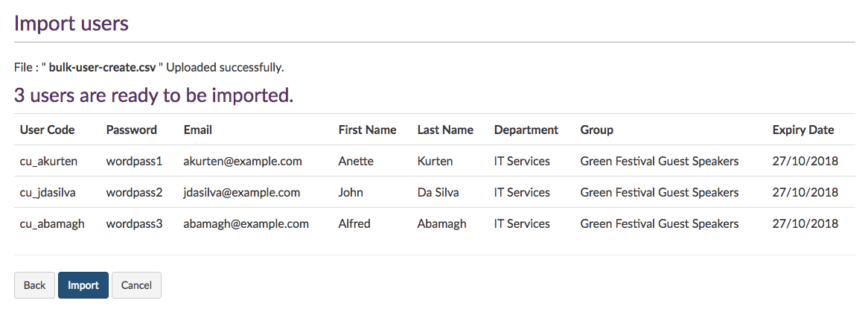Image resolution: width=868 pixels, height=315 pixels.
Task: Click the akurten@example.com email
Action: pyautogui.click(x=243, y=161)
